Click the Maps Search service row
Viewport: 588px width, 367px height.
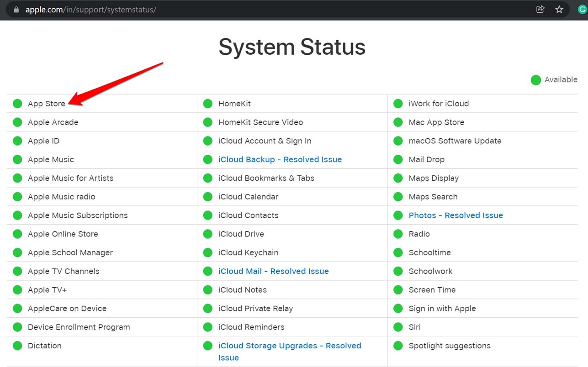click(x=433, y=196)
